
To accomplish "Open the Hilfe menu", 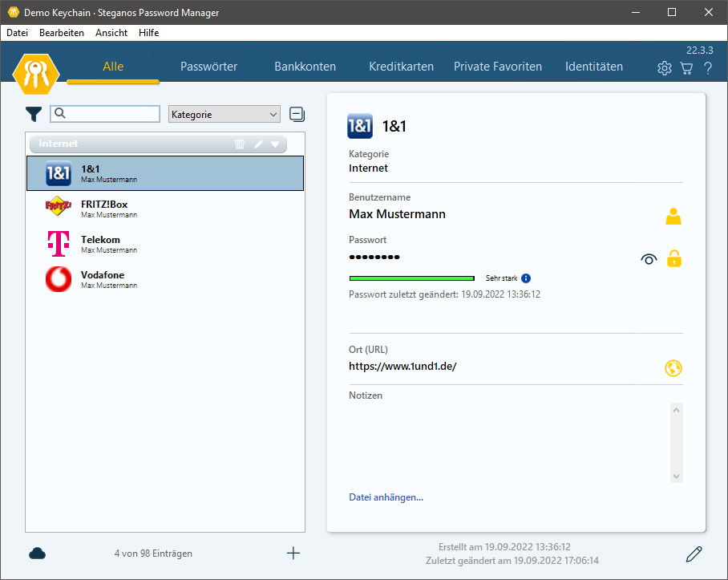I will 148,33.
